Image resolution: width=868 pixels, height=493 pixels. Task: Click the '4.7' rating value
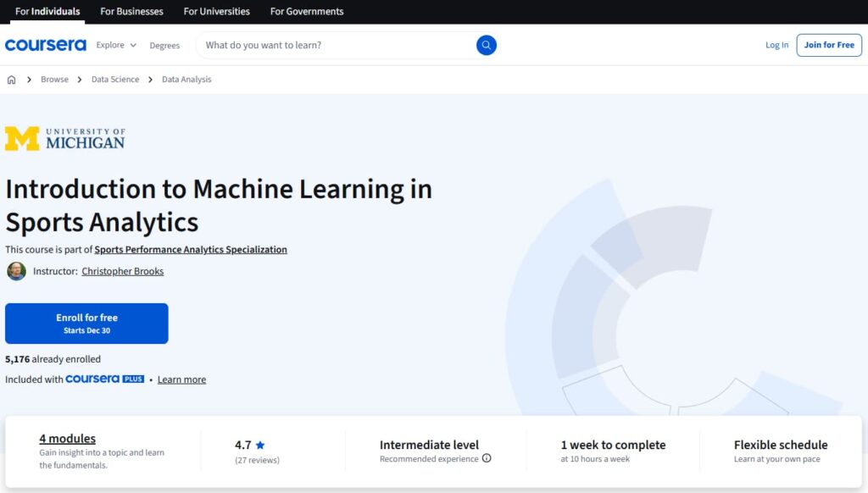tap(242, 445)
